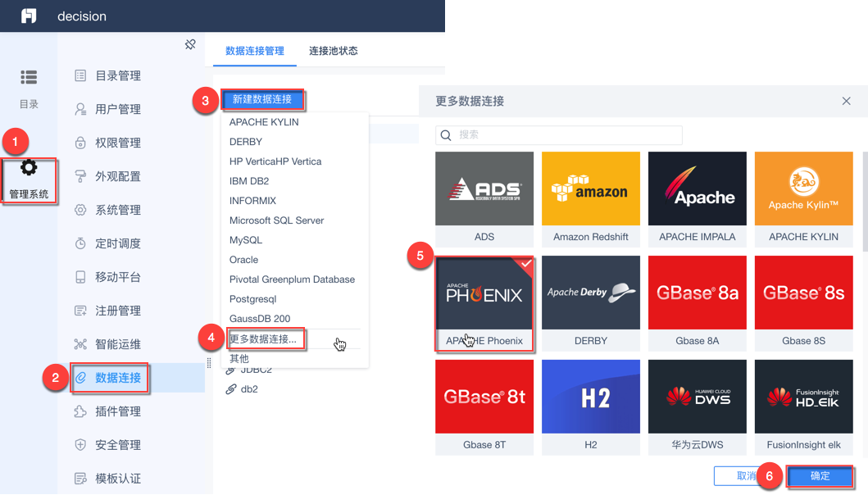This screenshot has width=868, height=495.
Task: Select the Gbase 8S tile
Action: [x=804, y=303]
